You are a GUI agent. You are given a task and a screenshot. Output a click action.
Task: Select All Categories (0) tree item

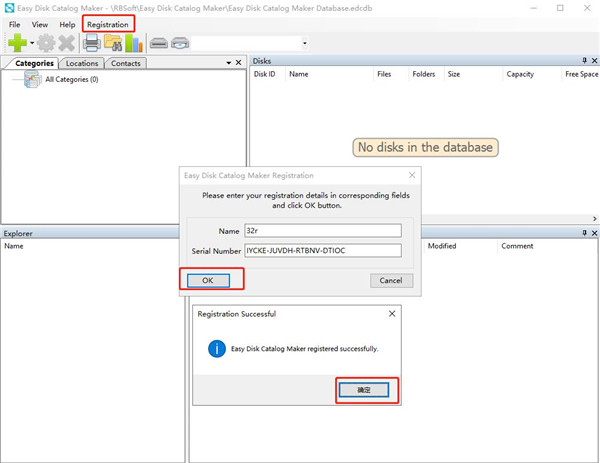72,79
